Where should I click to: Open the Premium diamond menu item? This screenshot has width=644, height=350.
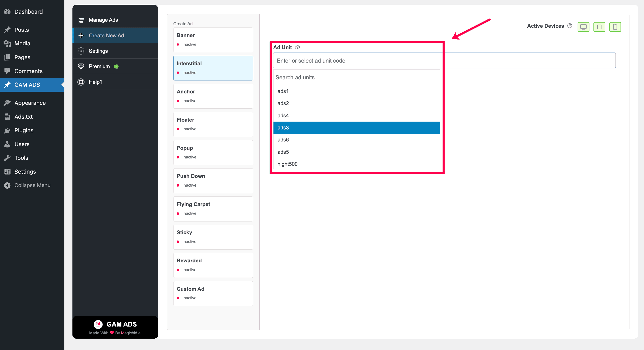tap(81, 66)
